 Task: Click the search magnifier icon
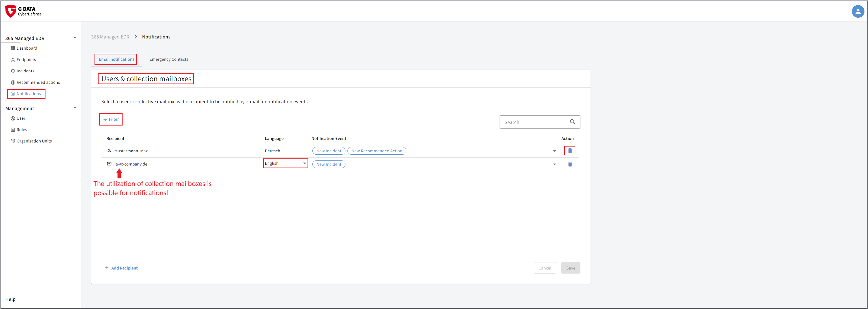[573, 122]
